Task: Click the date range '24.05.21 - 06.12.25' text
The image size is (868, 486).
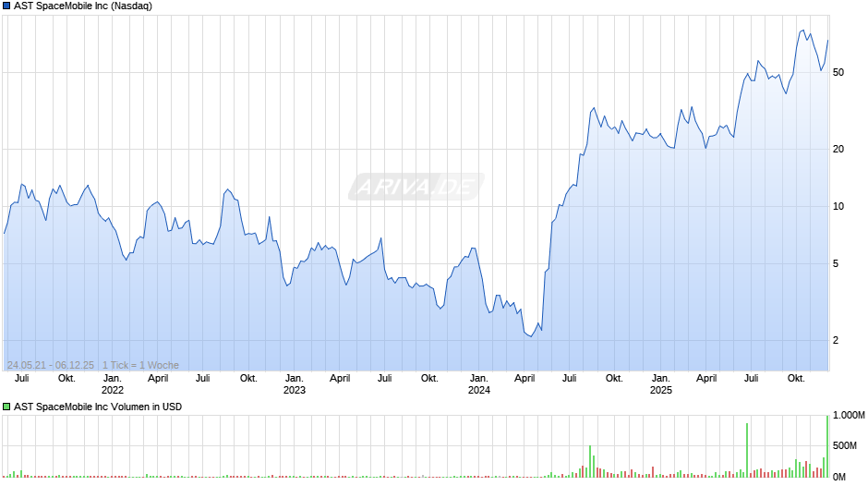Action: tap(51, 365)
